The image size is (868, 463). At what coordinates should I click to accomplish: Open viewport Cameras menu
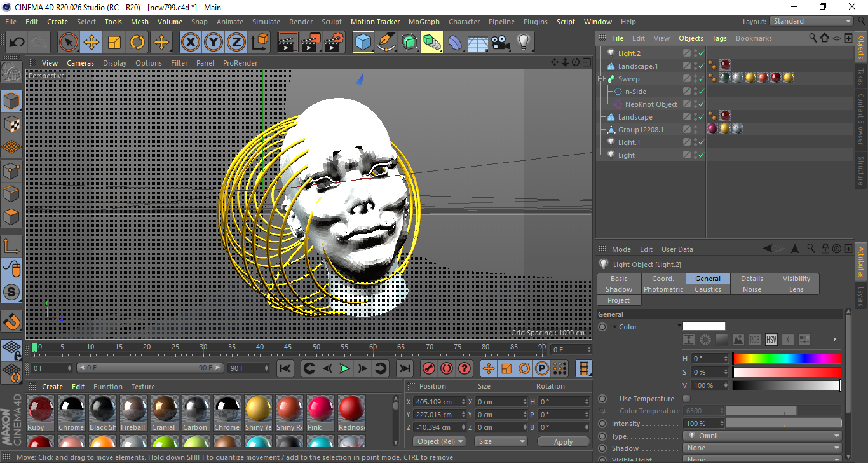click(80, 63)
